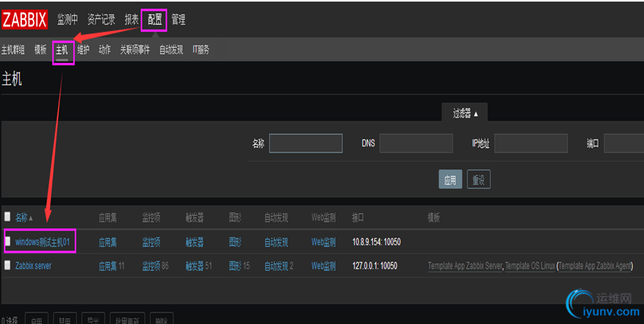
Task: Click the ZABBIX logo
Action: coord(25,20)
